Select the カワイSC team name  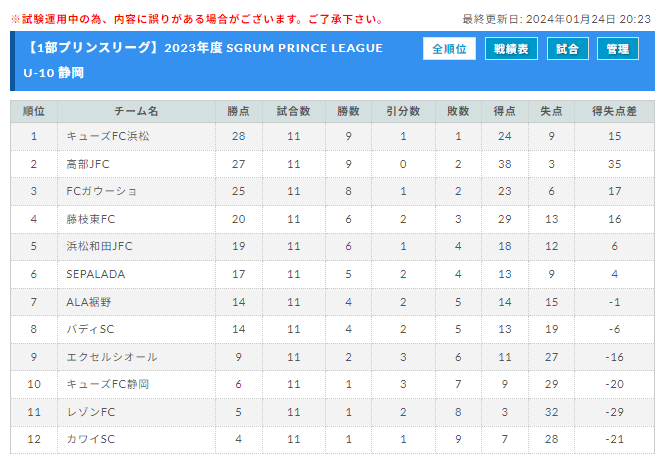click(91, 439)
